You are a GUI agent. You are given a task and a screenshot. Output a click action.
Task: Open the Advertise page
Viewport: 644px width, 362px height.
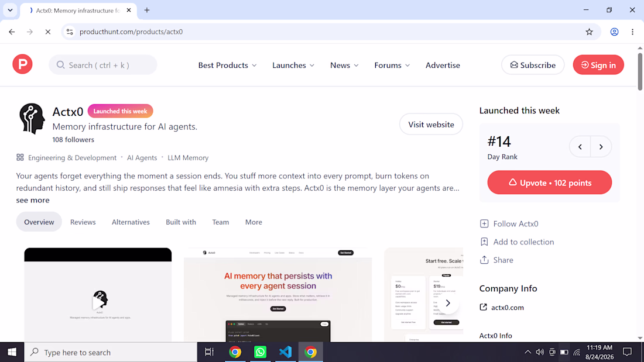coord(443,65)
